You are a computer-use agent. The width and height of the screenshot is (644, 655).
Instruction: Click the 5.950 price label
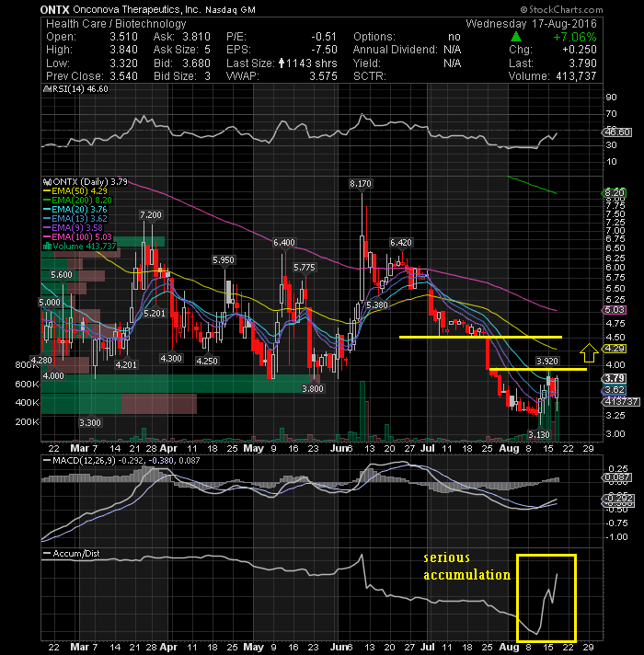pos(224,260)
